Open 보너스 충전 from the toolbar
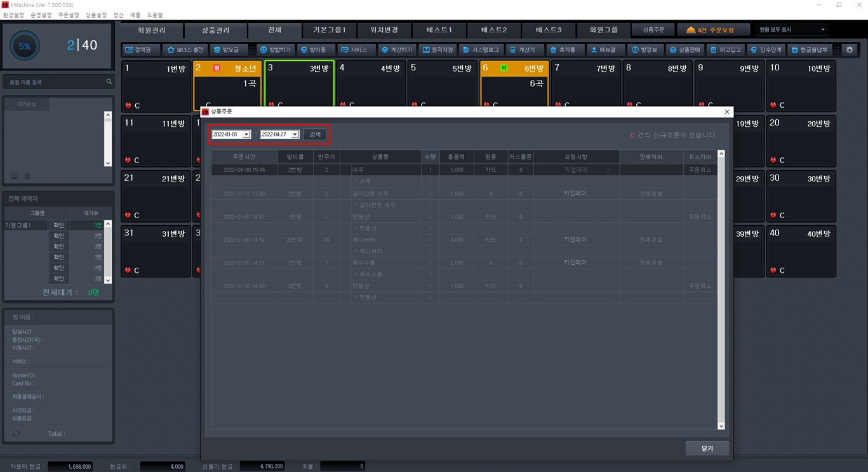 pos(171,49)
